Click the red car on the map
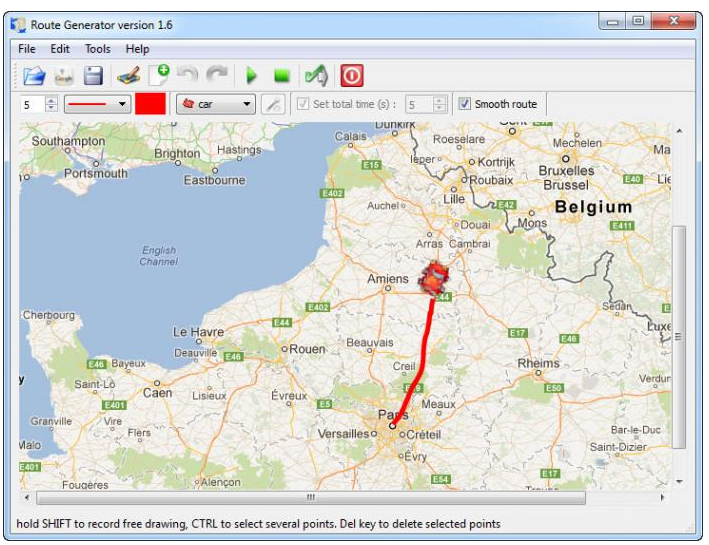Image resolution: width=709 pixels, height=545 pixels. click(x=434, y=278)
